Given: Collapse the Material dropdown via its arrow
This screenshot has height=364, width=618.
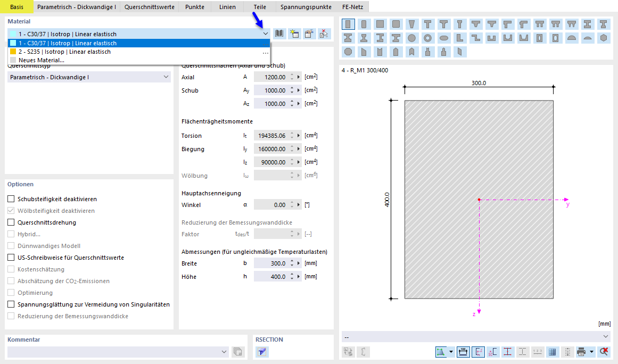Looking at the screenshot, I should (265, 34).
